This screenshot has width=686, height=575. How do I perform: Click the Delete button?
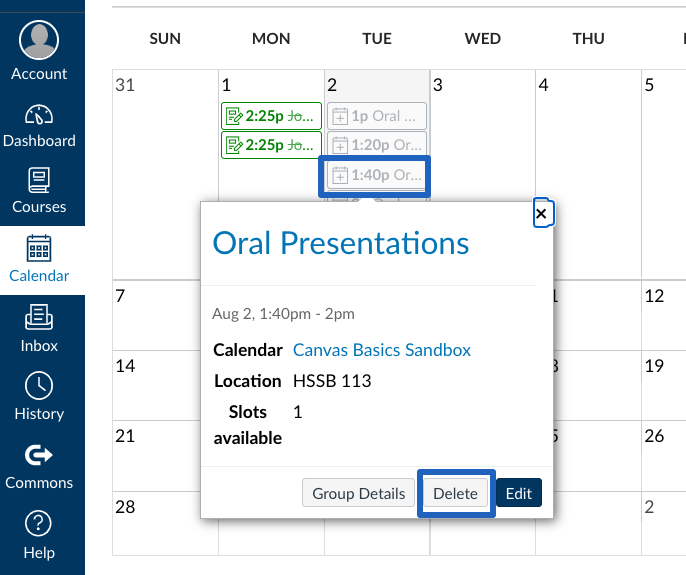tap(455, 493)
